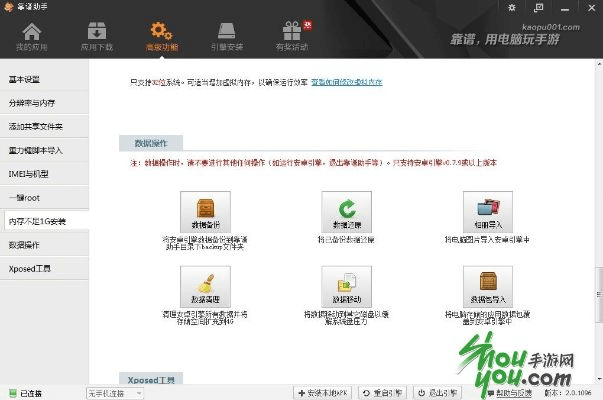Viewport: 603px width, 400px height.
Task: Select 添加共享文件夹 in sidebar
Action: click(45, 127)
